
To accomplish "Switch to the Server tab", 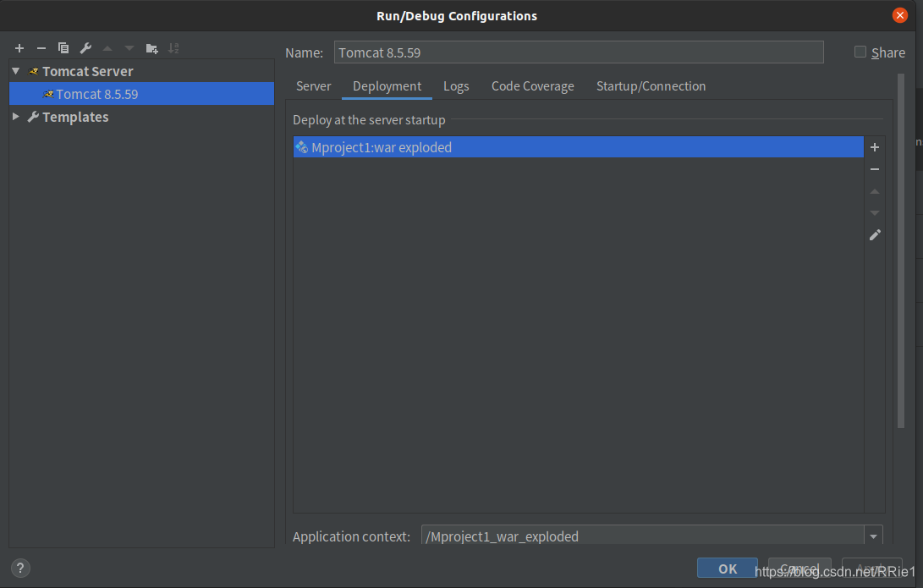I will pyautogui.click(x=313, y=86).
